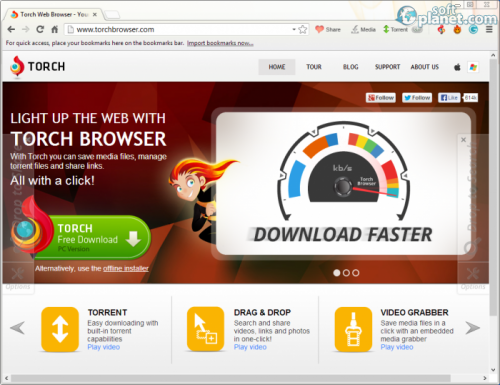This screenshot has width=500, height=385.
Task: Click the Twitter Follow button
Action: [417, 98]
